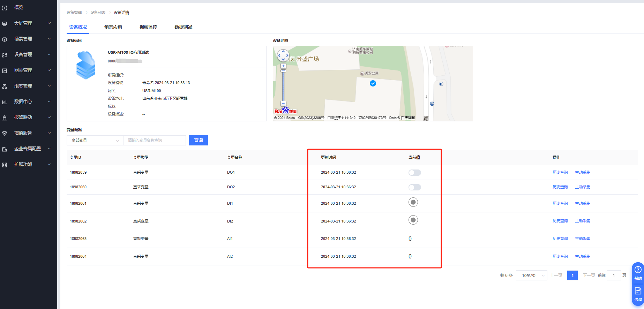Click the map zoom level slider track
The height and width of the screenshot is (309, 644).
point(283,85)
